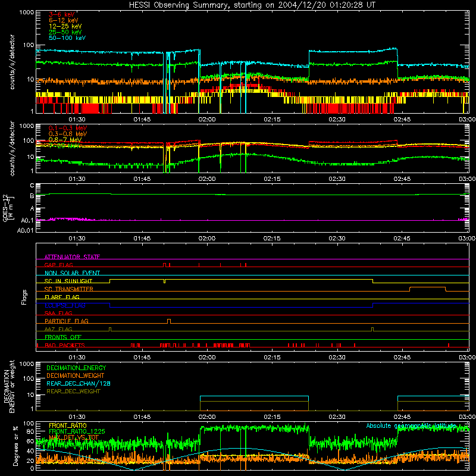
Task: Click the REAR_DEC_WEIGHT legend label
Action: tap(73, 392)
